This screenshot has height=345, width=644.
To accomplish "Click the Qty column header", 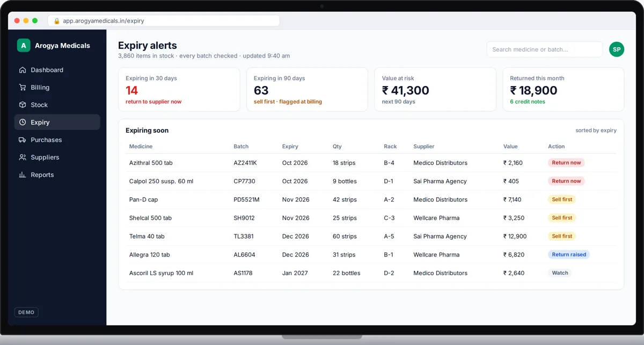I will 337,146.
